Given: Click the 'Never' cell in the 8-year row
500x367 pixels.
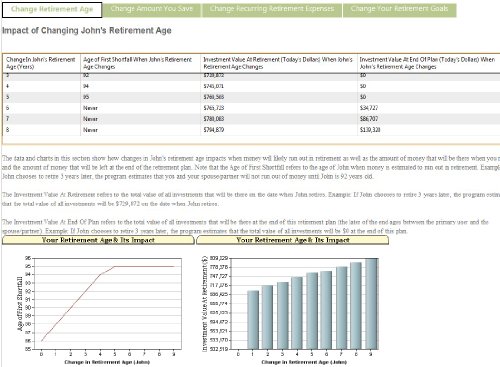Looking at the screenshot, I should click(x=140, y=130).
